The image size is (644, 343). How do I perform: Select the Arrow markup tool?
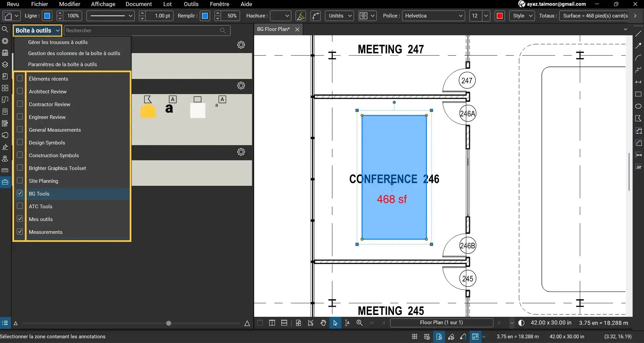(x=638, y=45)
